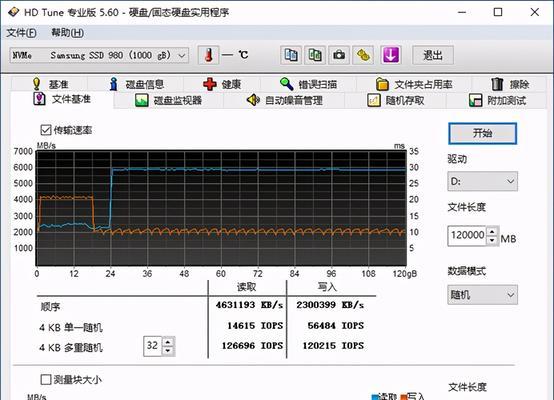Image resolution: width=554 pixels, height=400 pixels.
Task: Click the 120000 file length input field
Action: point(467,236)
